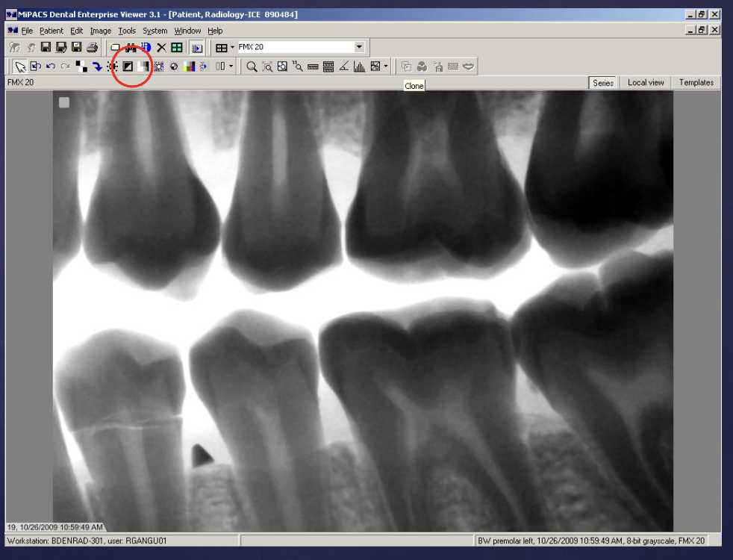The height and width of the screenshot is (560, 733).
Task: Toggle the Series view button
Action: click(x=603, y=83)
